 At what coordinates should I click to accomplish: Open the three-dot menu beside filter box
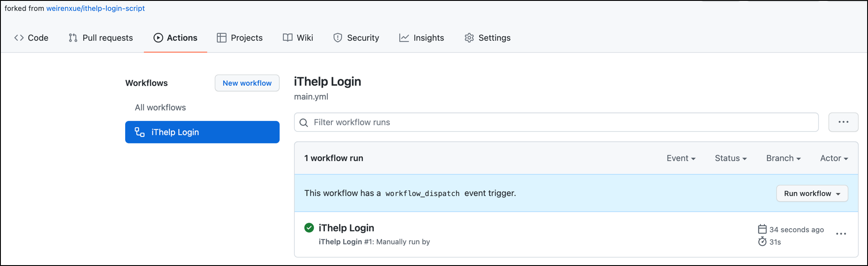[843, 122]
